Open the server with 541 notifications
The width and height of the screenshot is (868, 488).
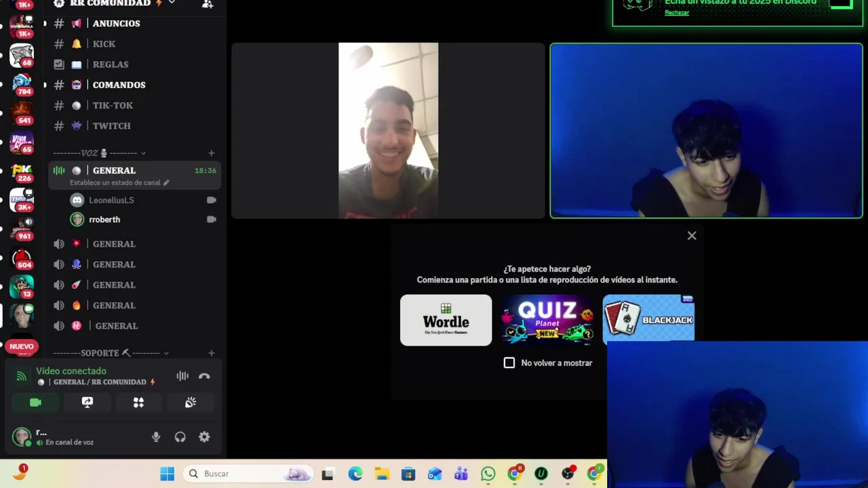click(x=22, y=113)
